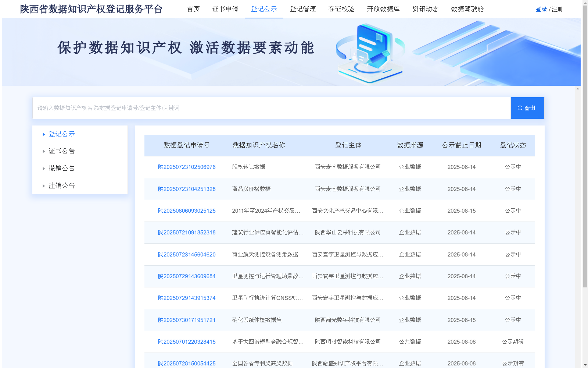Click the 登录 link
Viewport: 588px width, 368px height.
point(541,9)
